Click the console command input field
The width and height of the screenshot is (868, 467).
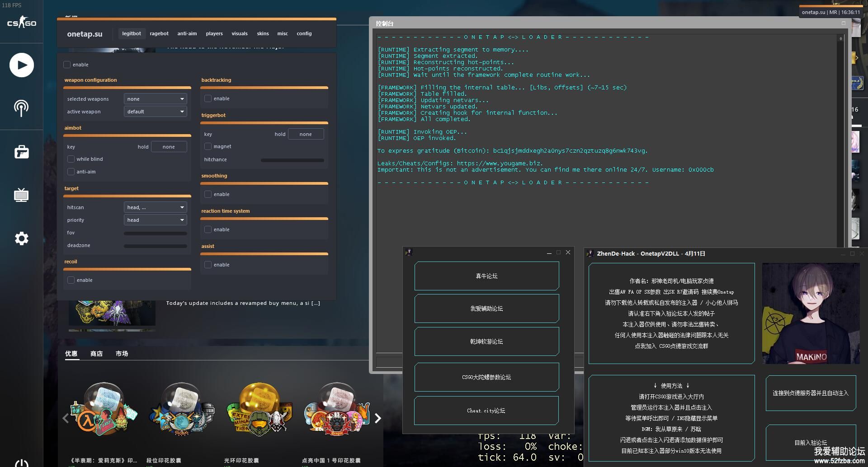point(389,362)
